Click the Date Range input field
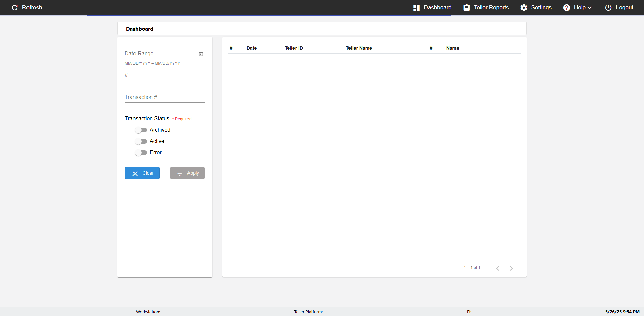Image resolution: width=644 pixels, height=316 pixels. [x=161, y=54]
